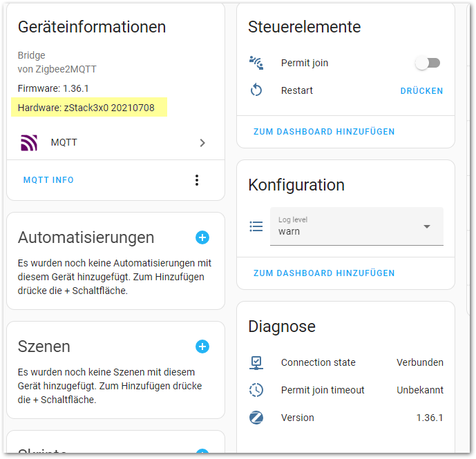Click the Log level list icon
The image size is (476, 459).
(256, 226)
